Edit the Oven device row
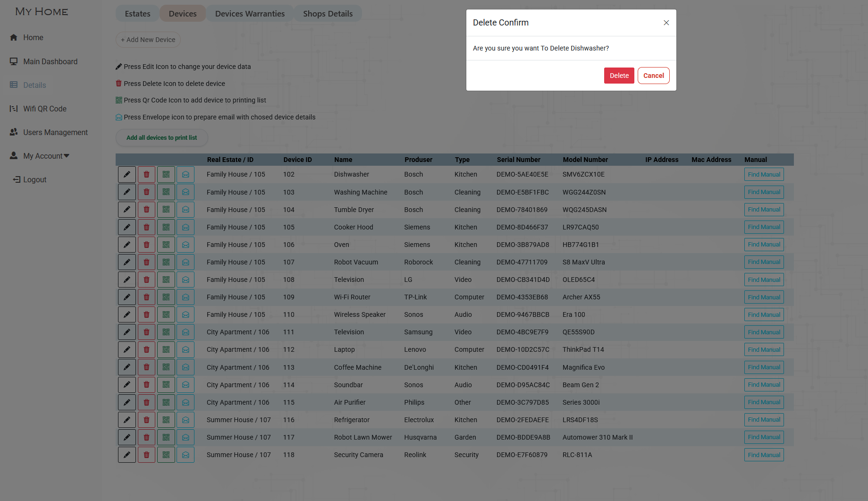Image resolution: width=868 pixels, height=501 pixels. click(127, 245)
